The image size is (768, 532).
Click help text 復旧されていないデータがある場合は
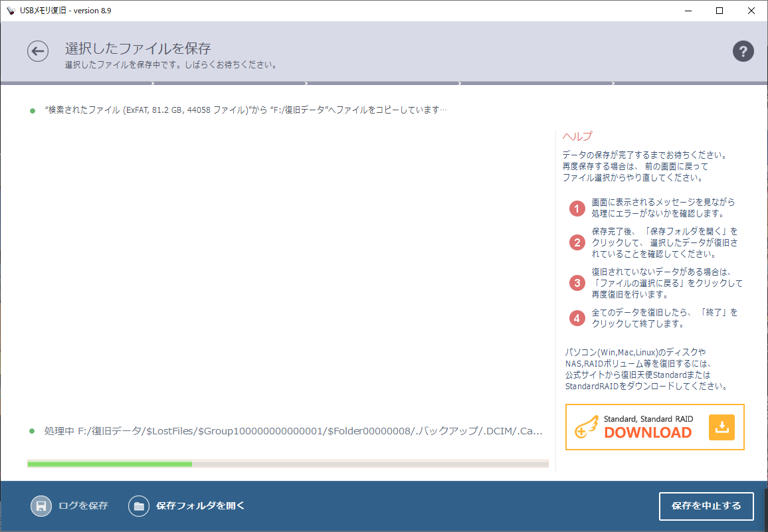click(662, 272)
